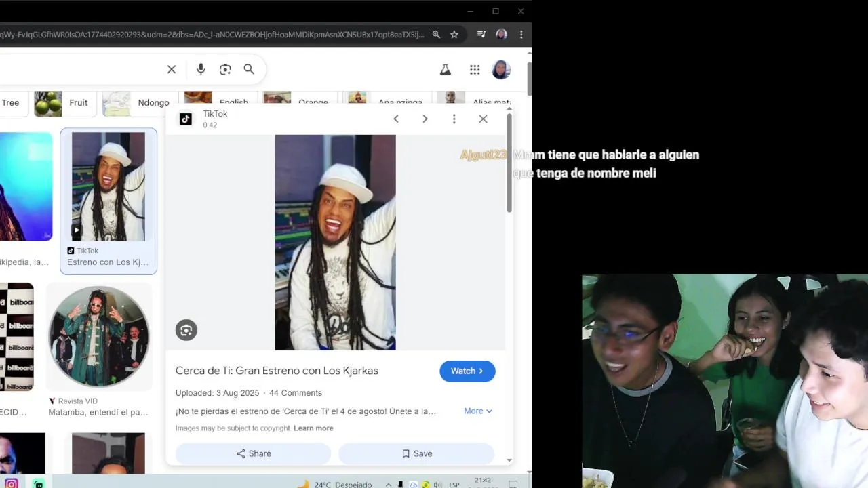Open blue-lit thumbnail in left column

(x=26, y=186)
